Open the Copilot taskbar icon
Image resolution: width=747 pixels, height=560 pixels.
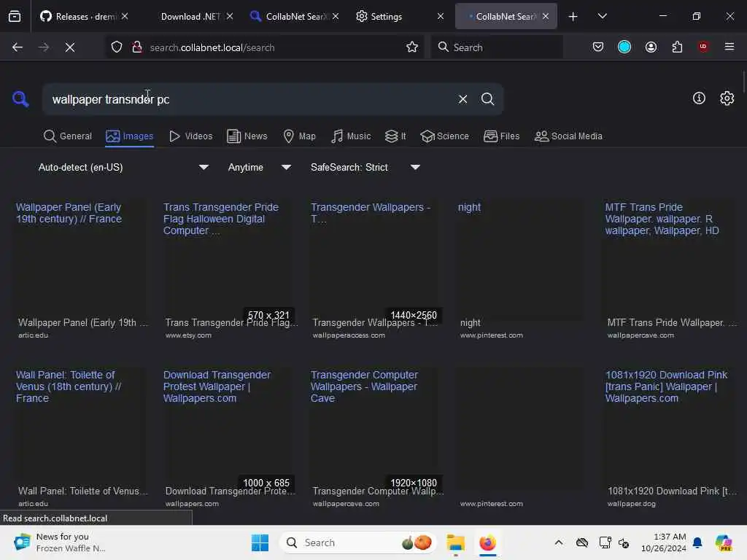[723, 542]
